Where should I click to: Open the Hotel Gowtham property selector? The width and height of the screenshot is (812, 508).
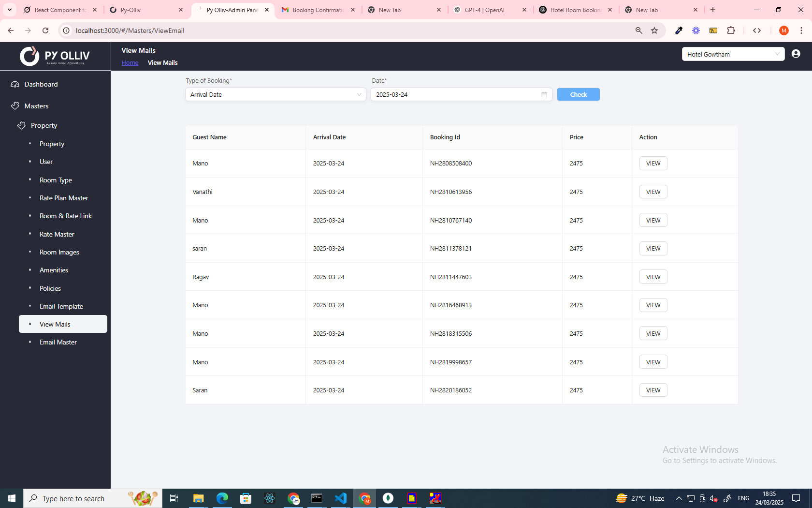pyautogui.click(x=733, y=54)
